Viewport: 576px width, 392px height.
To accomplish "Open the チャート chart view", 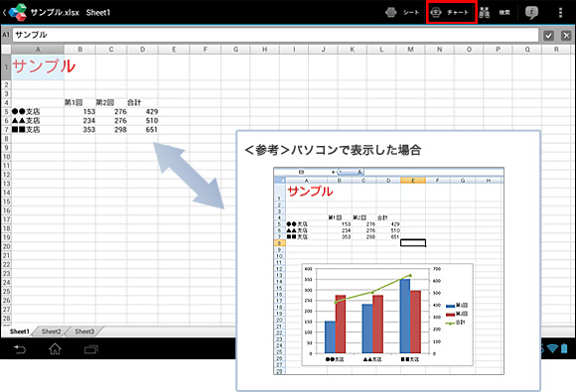I will point(452,13).
